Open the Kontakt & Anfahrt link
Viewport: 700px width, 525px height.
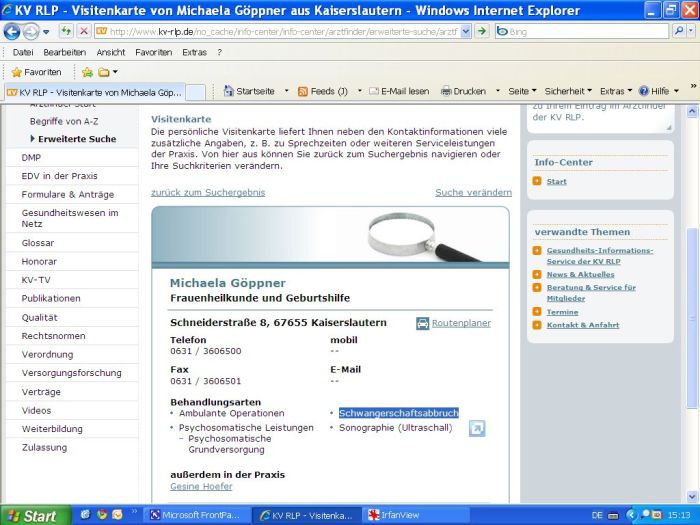coord(583,325)
